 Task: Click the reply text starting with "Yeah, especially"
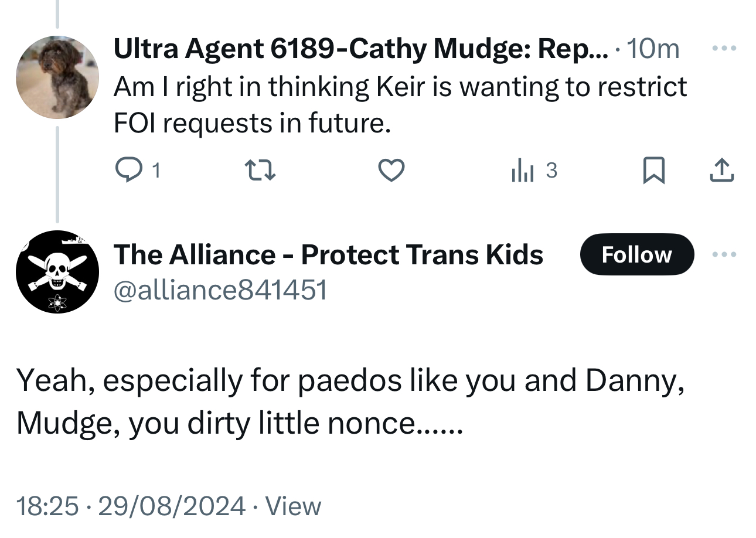(x=350, y=401)
